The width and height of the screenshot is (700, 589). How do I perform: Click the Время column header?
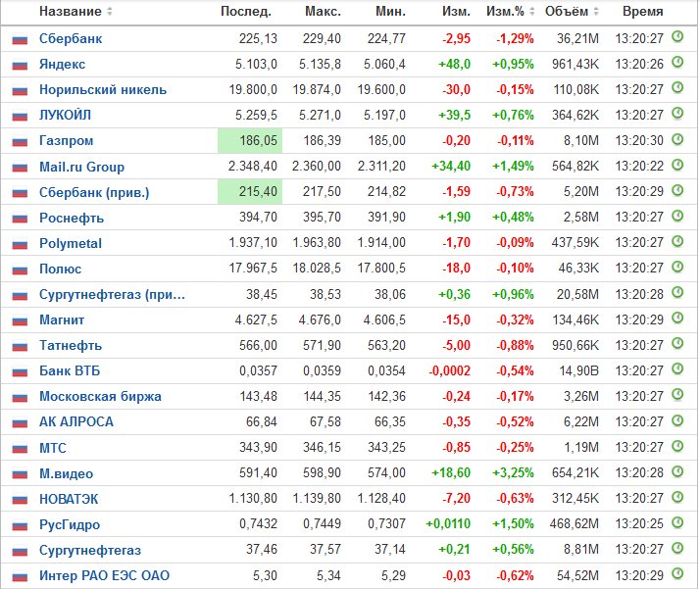(x=643, y=11)
